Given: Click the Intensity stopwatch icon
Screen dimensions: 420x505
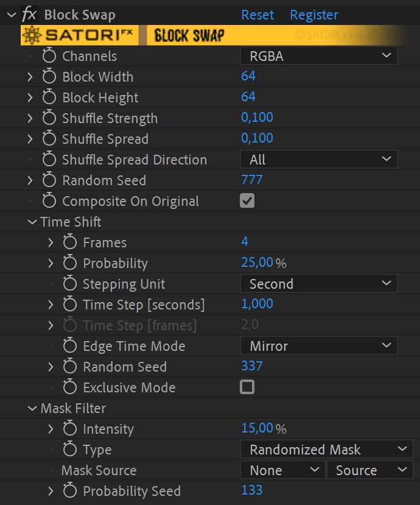Looking at the screenshot, I should pyautogui.click(x=70, y=428).
